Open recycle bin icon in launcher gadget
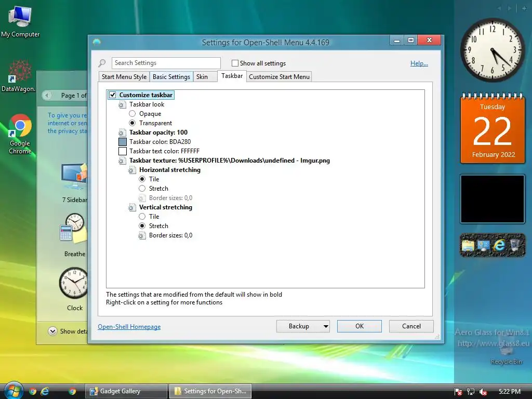532x399 pixels. [515, 245]
